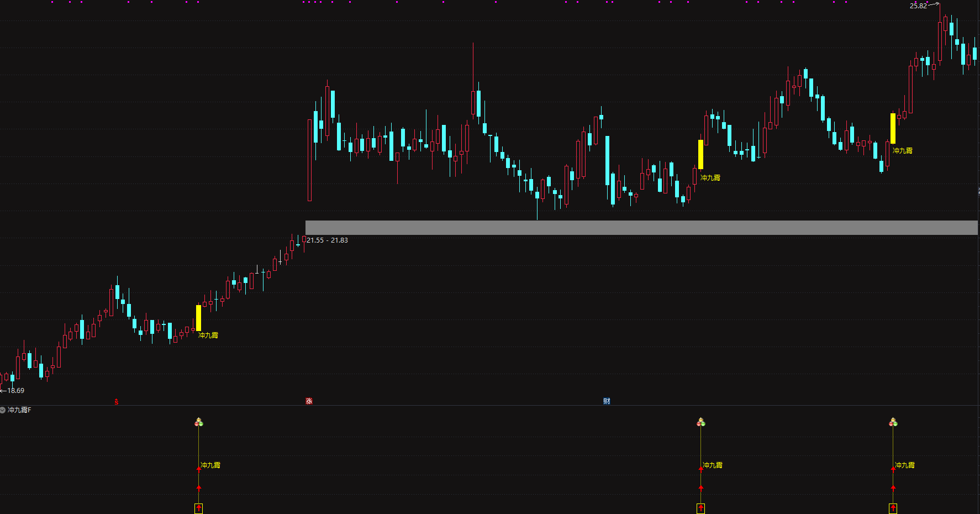Screen dimensions: 980x514
Task: Click the middle boxed red arrow icon
Action: point(701,508)
